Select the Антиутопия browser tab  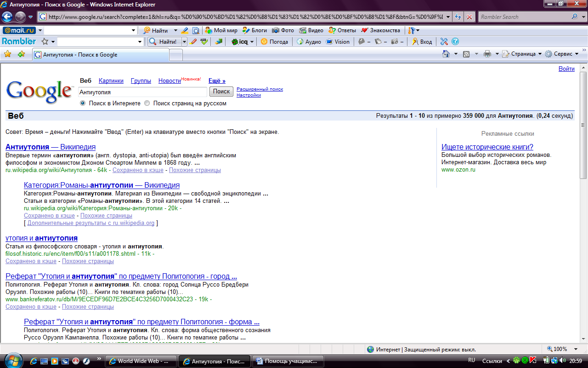101,55
